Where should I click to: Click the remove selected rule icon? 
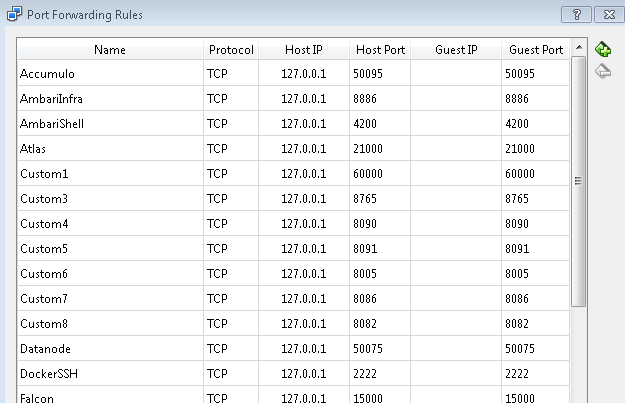[603, 71]
